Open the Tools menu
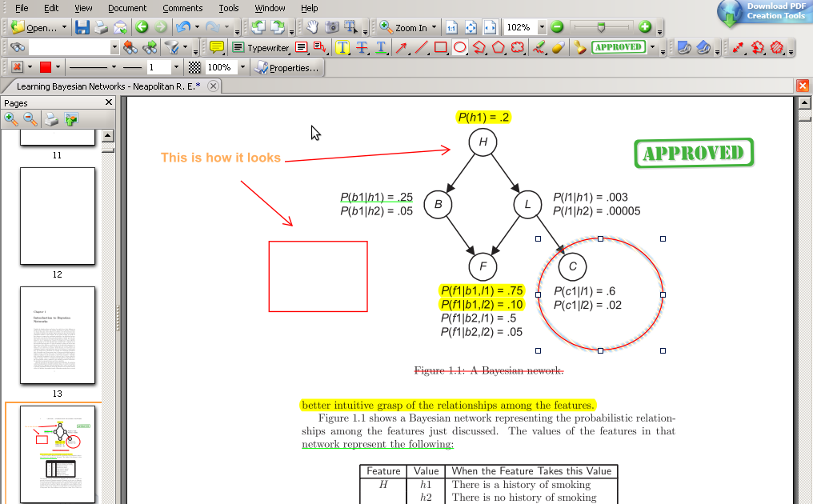 coord(229,8)
